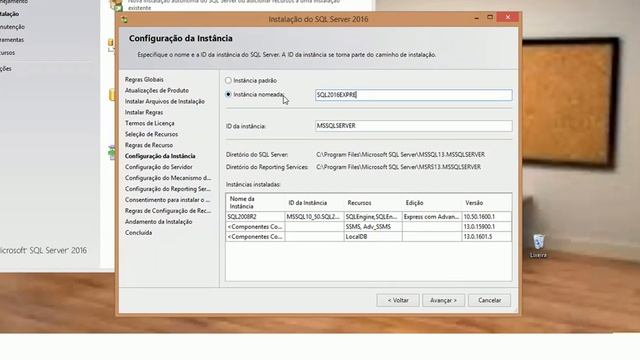The height and width of the screenshot is (360, 640).
Task: Minimize the SQL Server 2016 installer window
Action: [x=477, y=18]
